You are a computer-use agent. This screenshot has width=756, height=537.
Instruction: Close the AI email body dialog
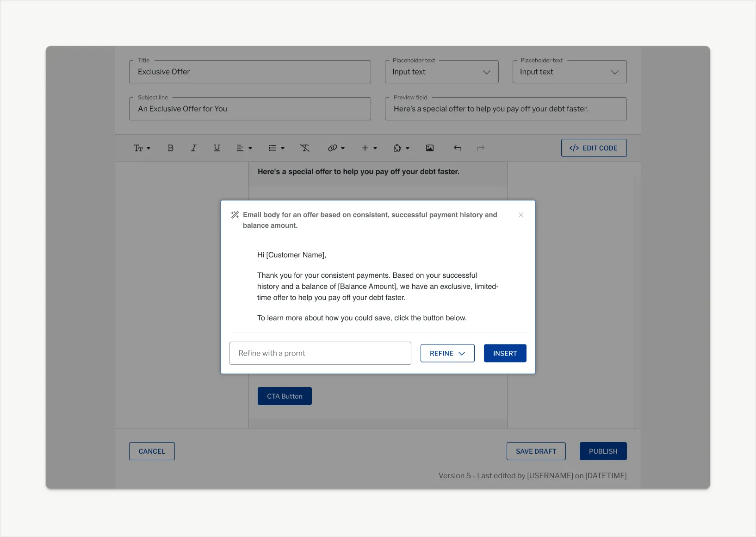pos(521,215)
